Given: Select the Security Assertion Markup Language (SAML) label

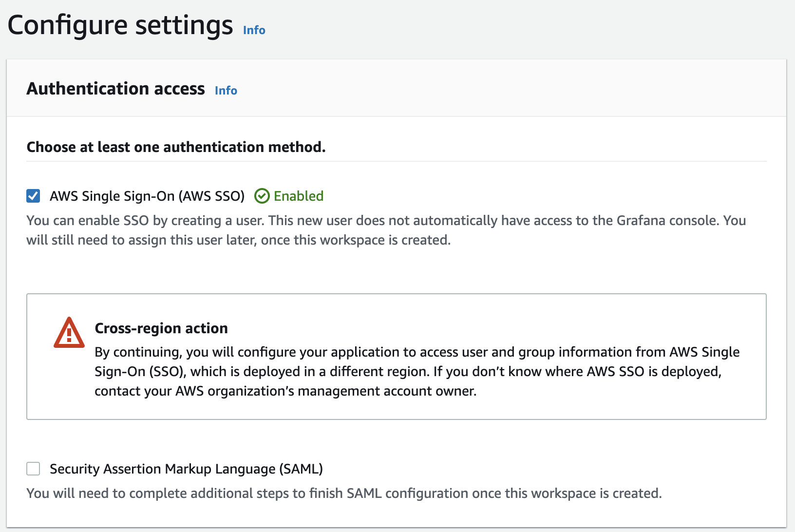Looking at the screenshot, I should (186, 469).
